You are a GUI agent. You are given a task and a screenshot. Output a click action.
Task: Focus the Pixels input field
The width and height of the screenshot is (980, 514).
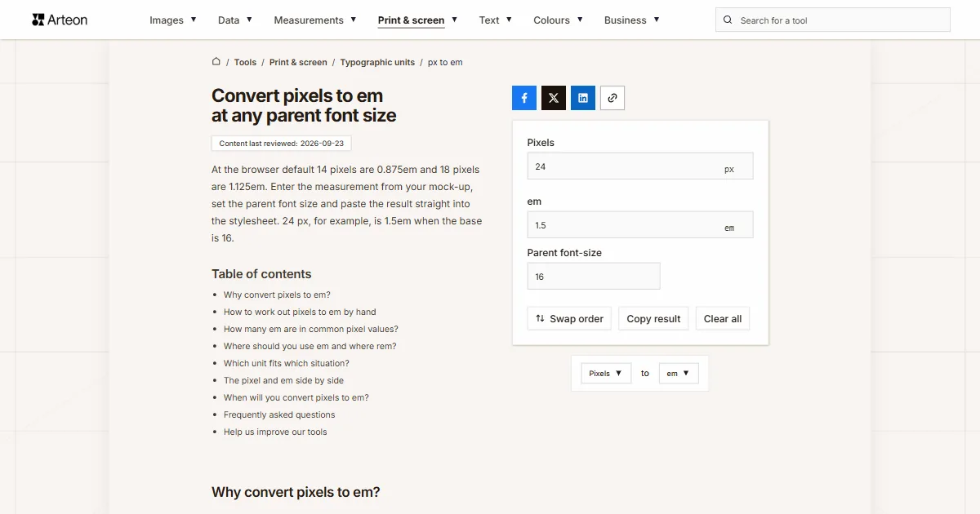(x=640, y=166)
